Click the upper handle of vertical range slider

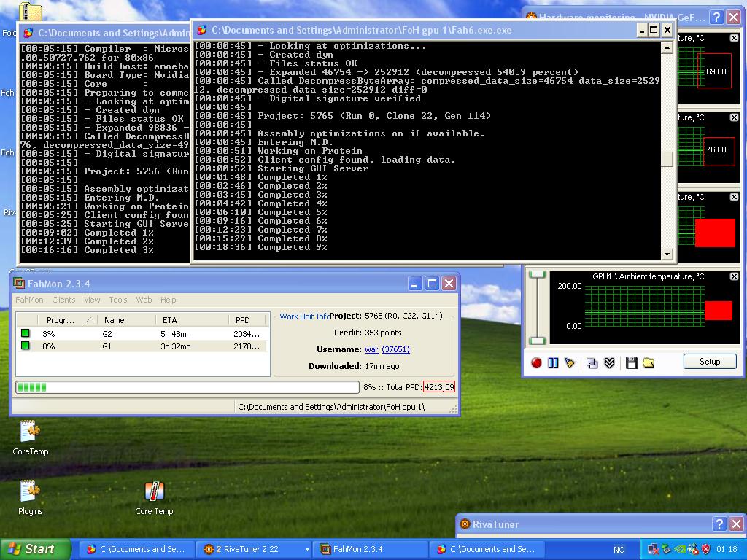pos(538,275)
